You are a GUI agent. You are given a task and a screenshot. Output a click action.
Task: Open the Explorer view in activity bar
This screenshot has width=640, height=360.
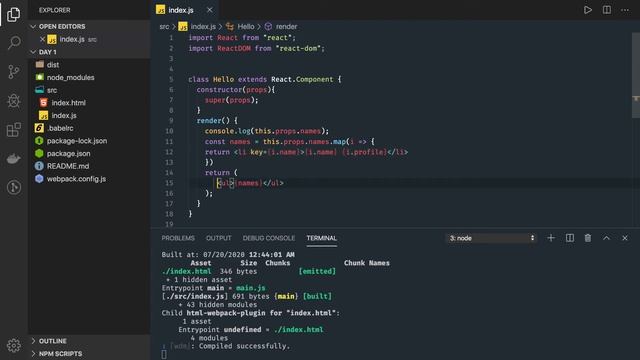13,14
